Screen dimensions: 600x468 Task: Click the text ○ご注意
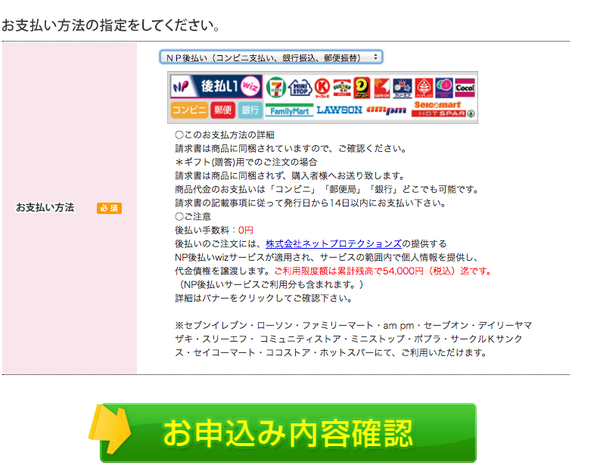pyautogui.click(x=193, y=217)
